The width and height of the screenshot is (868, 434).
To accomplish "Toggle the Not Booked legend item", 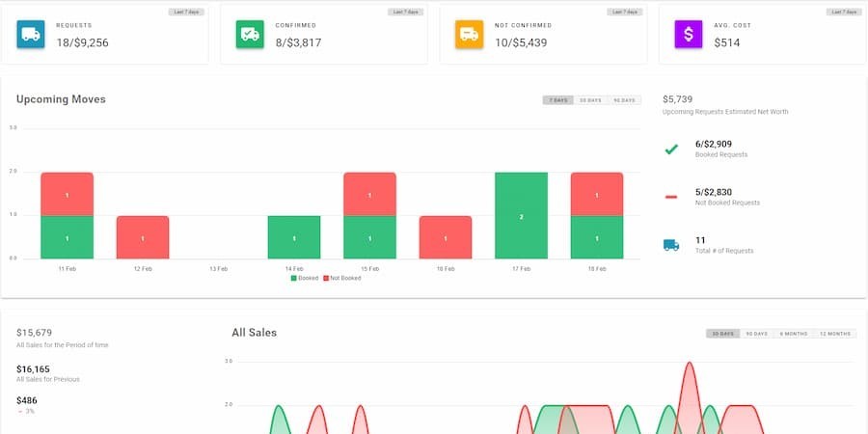I will tap(342, 278).
